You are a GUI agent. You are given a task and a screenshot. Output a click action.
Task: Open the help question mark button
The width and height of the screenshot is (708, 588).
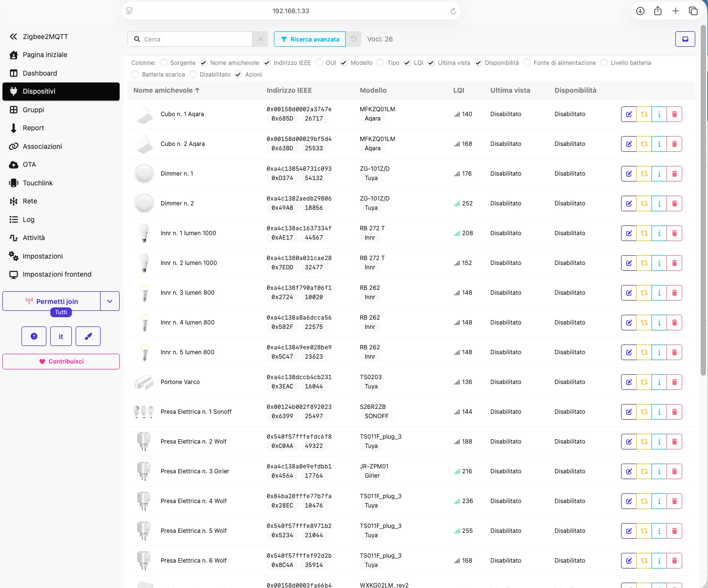[34, 336]
